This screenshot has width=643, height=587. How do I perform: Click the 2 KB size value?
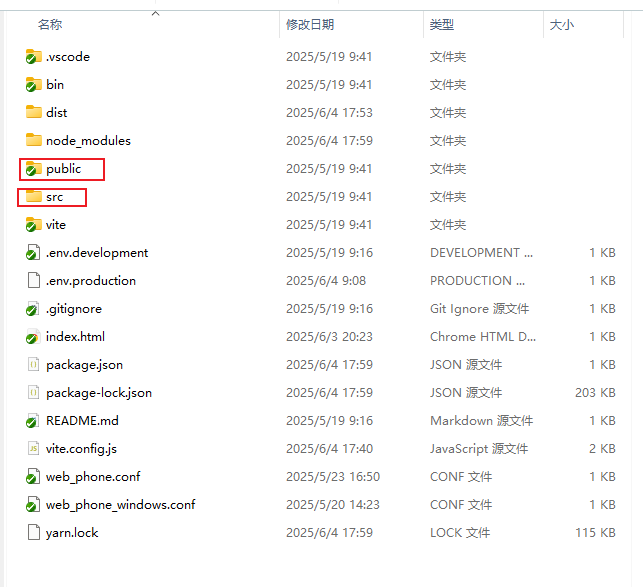tap(602, 448)
